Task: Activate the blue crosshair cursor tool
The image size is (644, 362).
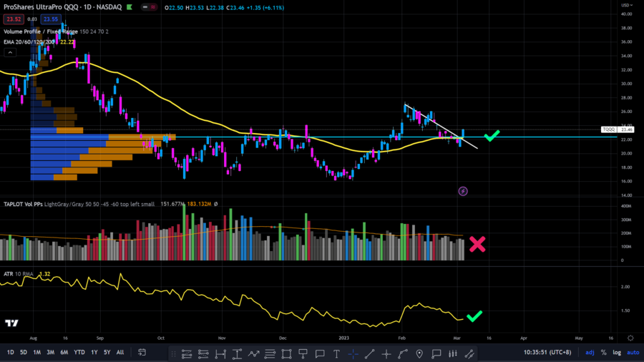Action: [x=353, y=354]
